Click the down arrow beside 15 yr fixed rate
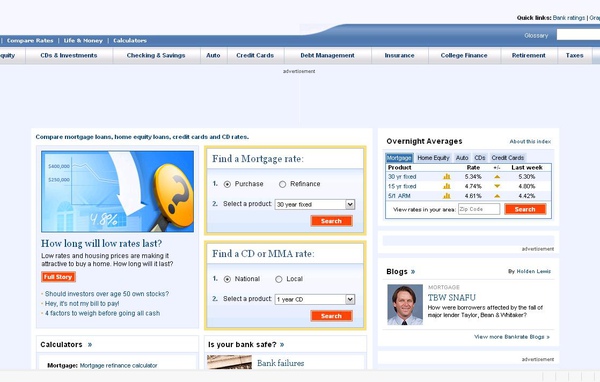This screenshot has height=382, width=600. click(x=497, y=186)
